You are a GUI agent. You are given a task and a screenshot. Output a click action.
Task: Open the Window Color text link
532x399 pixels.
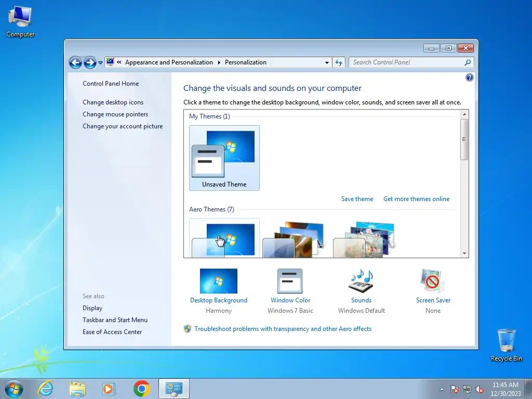(x=290, y=300)
